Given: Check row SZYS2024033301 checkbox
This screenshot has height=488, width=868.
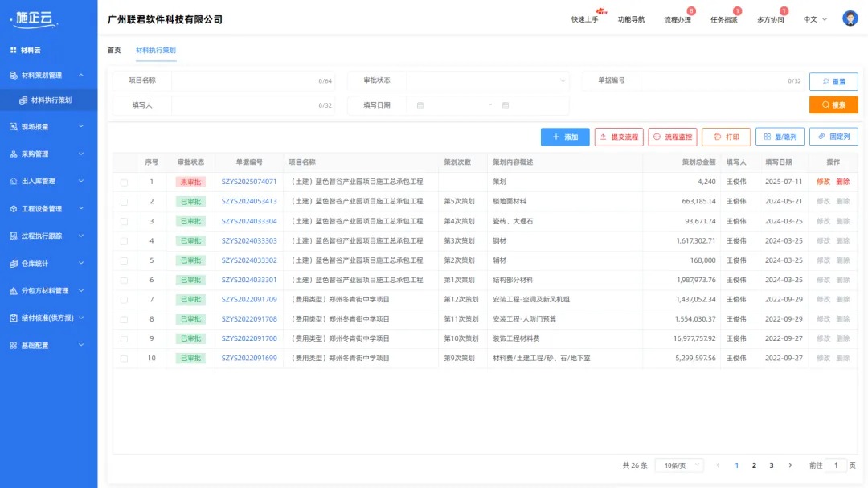Looking at the screenshot, I should tap(124, 281).
